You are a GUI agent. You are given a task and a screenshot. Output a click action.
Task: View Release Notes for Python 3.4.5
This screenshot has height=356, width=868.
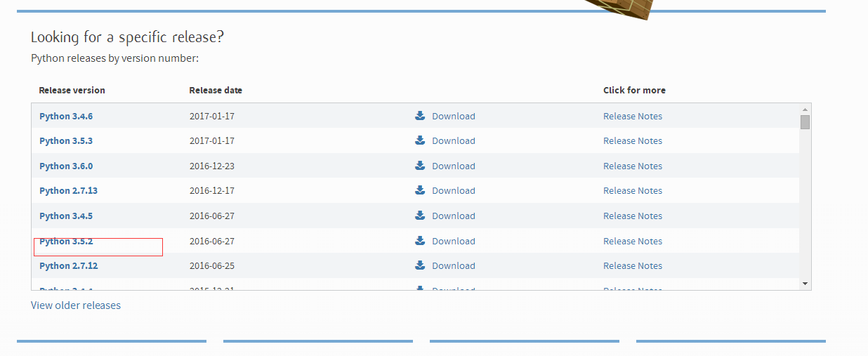[633, 216]
